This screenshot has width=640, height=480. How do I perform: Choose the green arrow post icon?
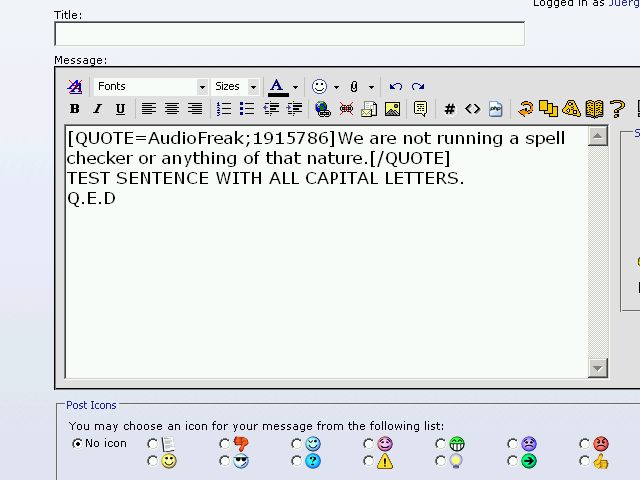(x=512, y=461)
